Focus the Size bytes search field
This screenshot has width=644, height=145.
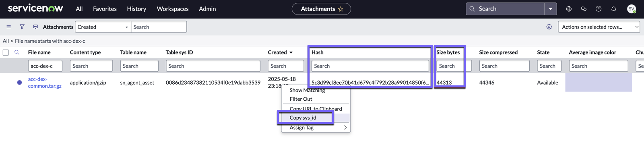tap(454, 66)
